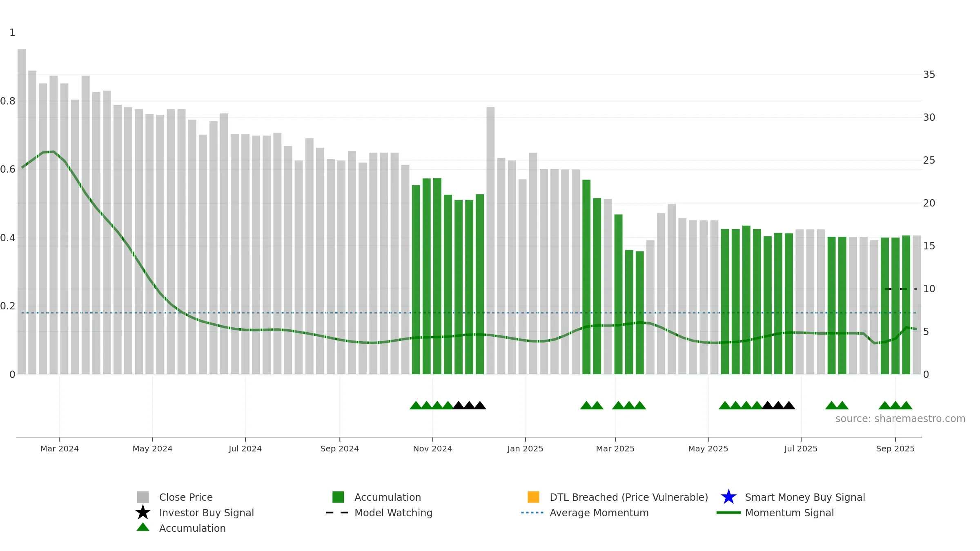This screenshot has width=980, height=551.
Task: Click the last black triangle marker before Jul 2025
Action: tap(789, 405)
